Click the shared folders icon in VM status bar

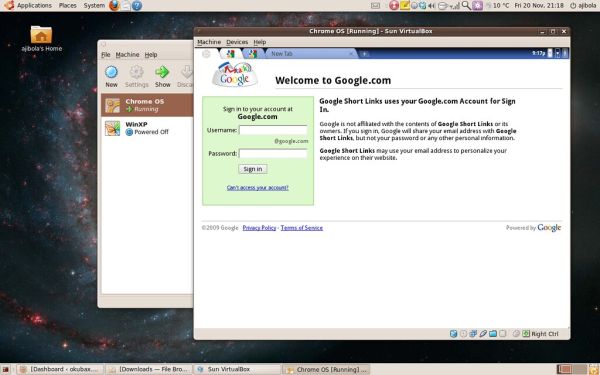tap(493, 334)
